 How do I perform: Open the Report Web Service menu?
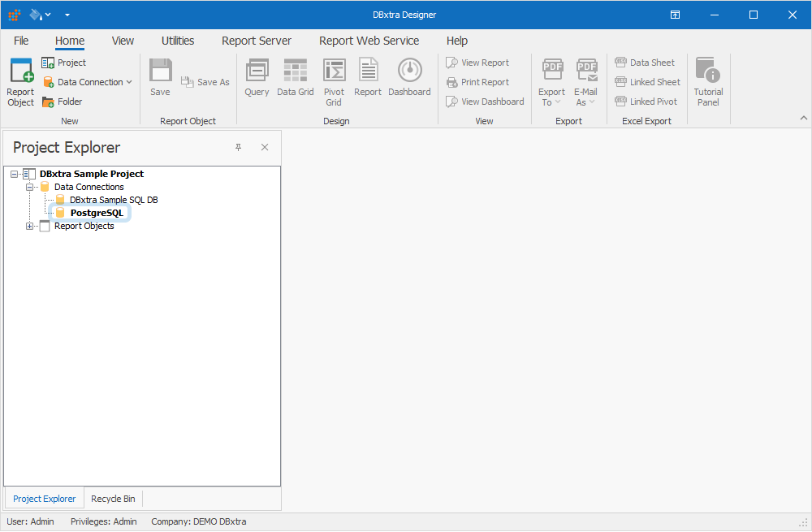(369, 41)
